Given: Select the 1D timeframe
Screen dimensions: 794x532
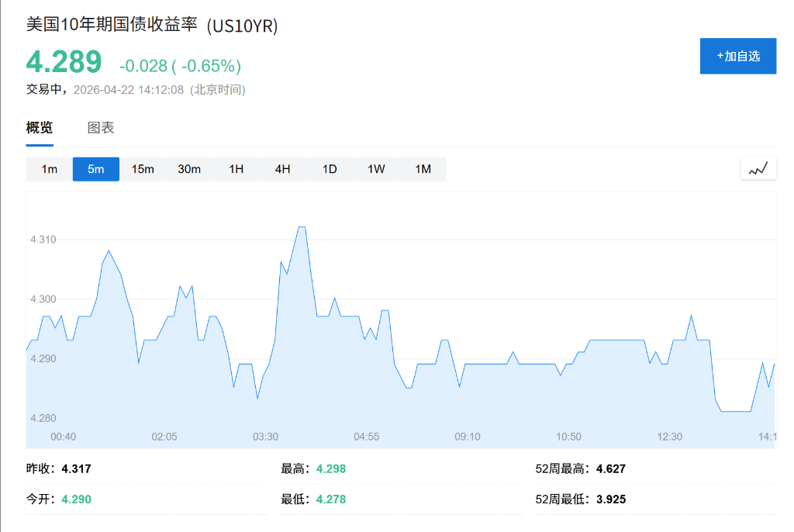Looking at the screenshot, I should [329, 168].
